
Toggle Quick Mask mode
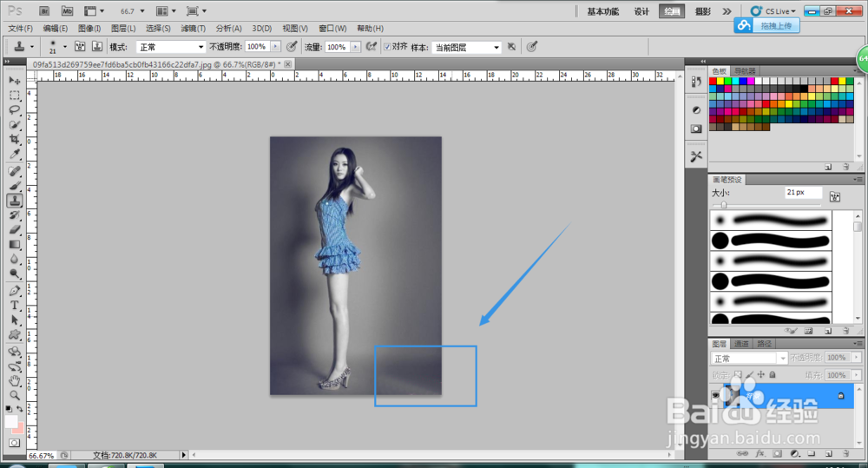point(14,443)
